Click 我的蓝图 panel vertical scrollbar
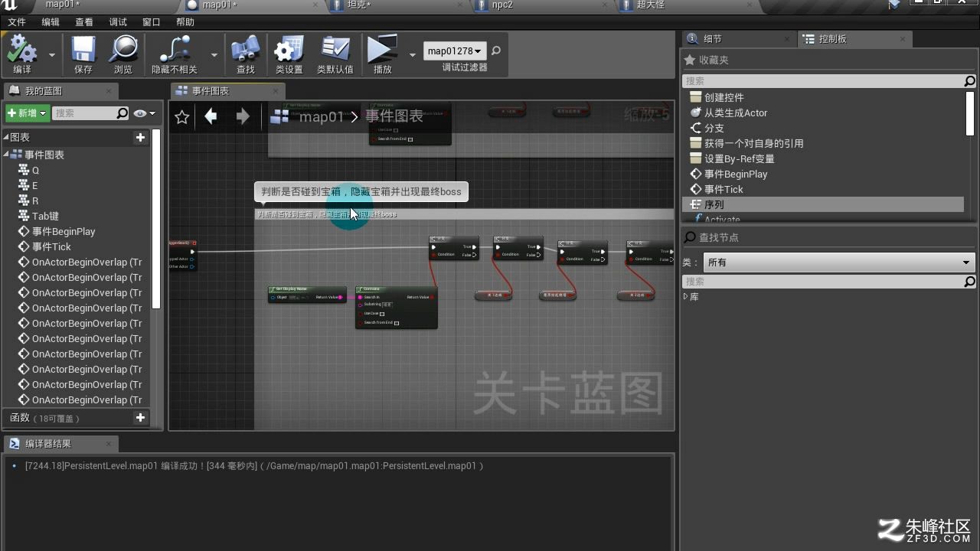Screen dimensions: 980x551 pos(156,219)
